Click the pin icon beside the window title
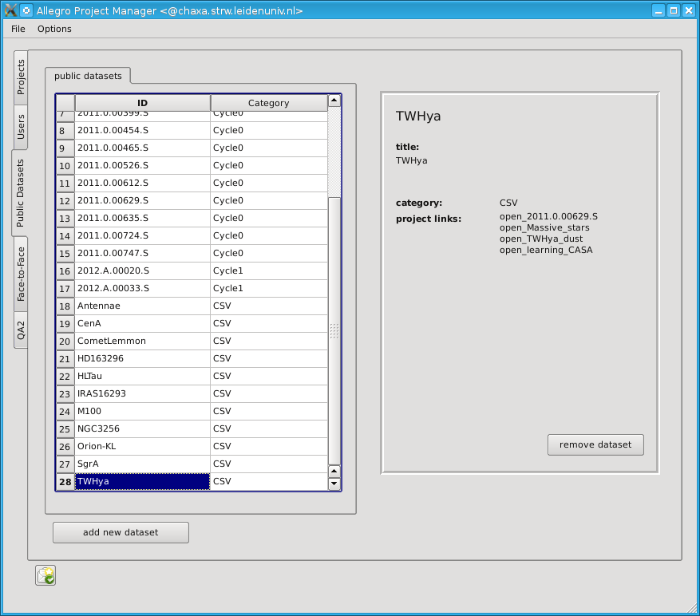 pos(26,10)
